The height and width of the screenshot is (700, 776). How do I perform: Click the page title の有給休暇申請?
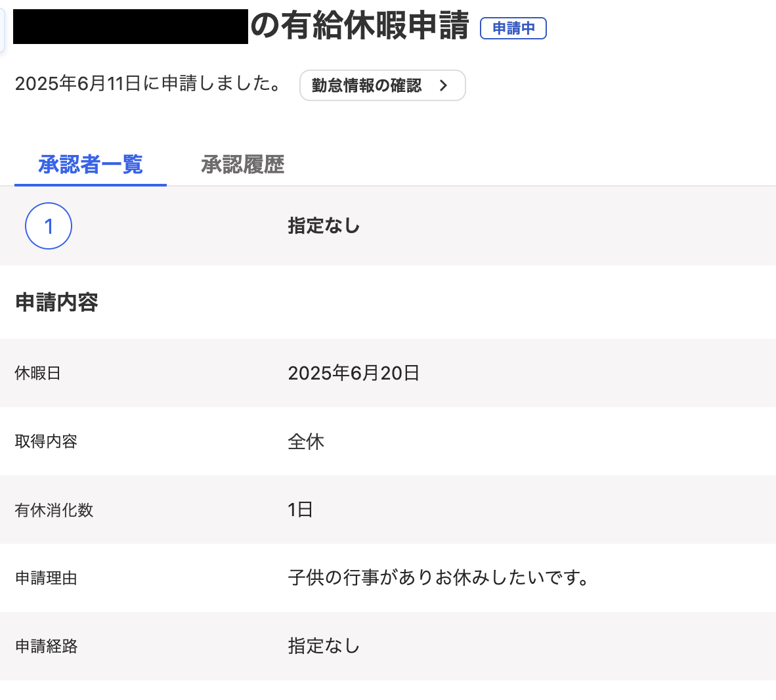pyautogui.click(x=359, y=26)
